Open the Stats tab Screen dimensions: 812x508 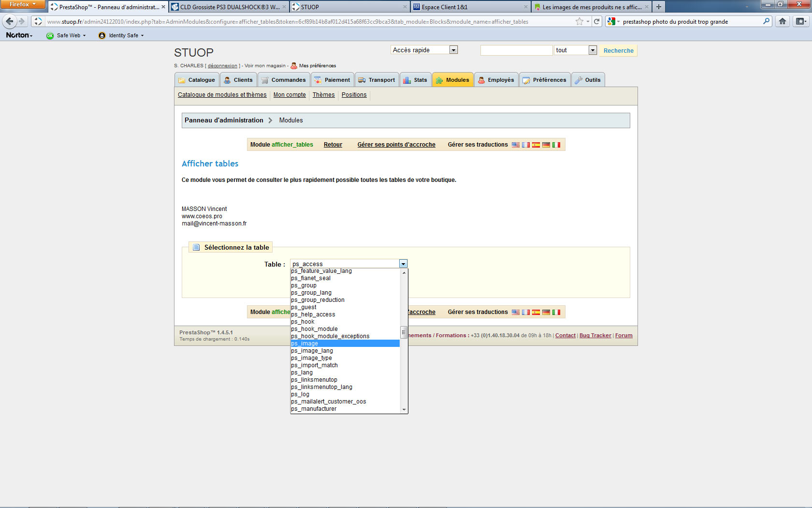[415, 80]
